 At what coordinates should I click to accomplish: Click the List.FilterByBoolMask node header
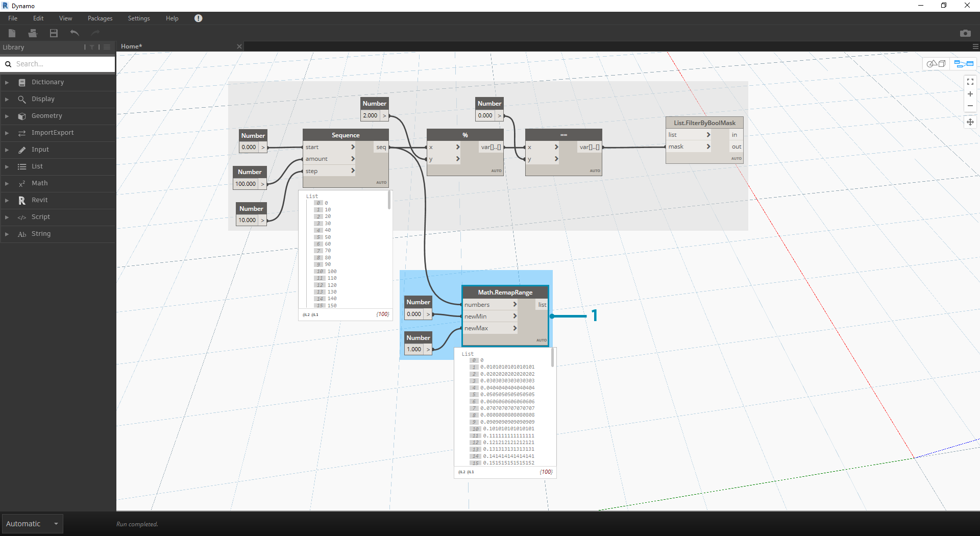(x=704, y=123)
